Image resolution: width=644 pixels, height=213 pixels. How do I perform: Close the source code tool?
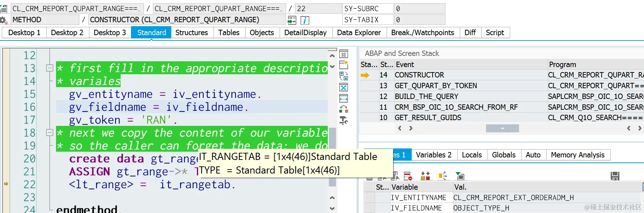[x=344, y=54]
